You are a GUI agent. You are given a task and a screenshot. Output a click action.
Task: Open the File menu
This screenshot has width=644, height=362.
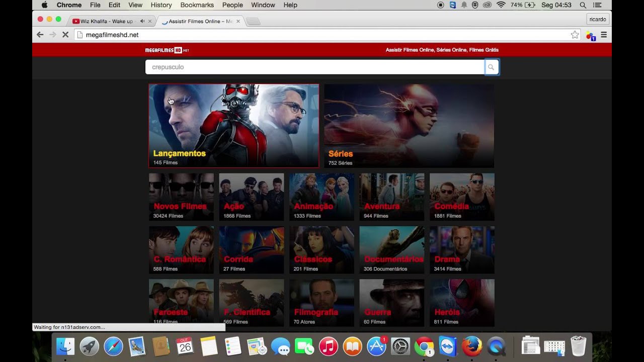point(95,5)
